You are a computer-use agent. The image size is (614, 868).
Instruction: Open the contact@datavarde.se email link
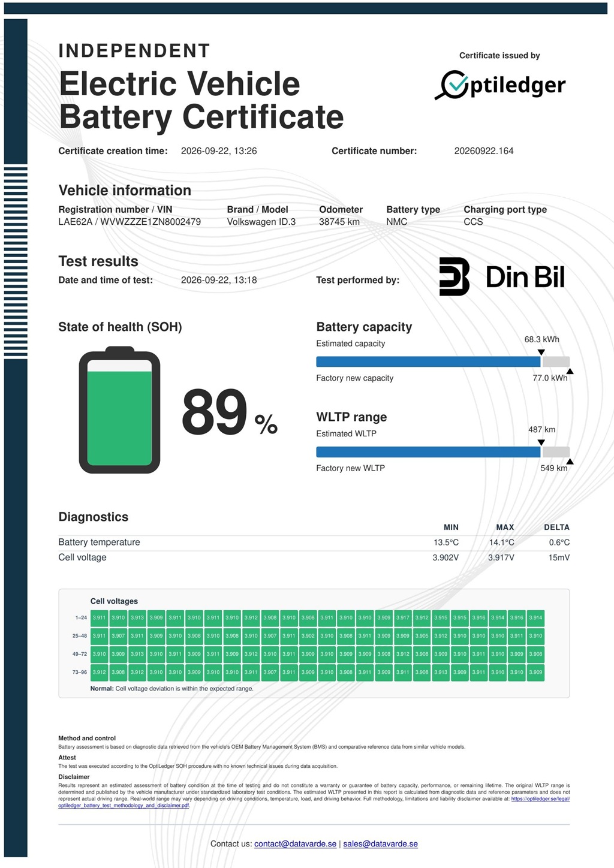click(295, 844)
